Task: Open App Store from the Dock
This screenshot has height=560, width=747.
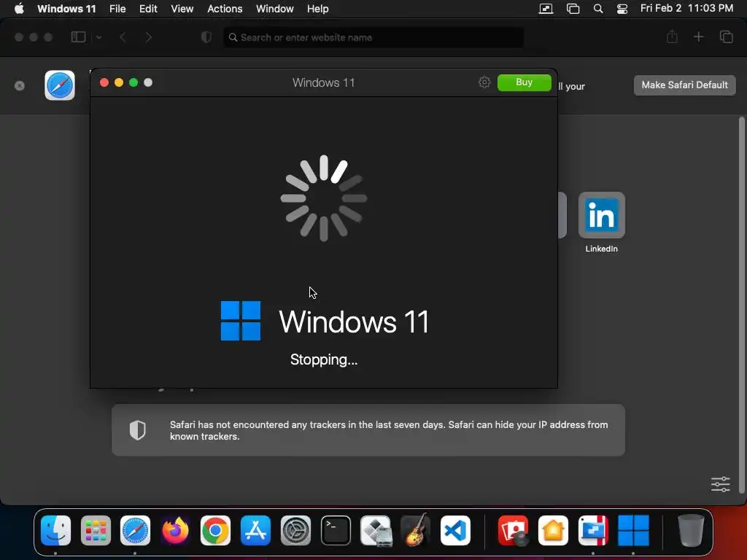Action: click(255, 530)
